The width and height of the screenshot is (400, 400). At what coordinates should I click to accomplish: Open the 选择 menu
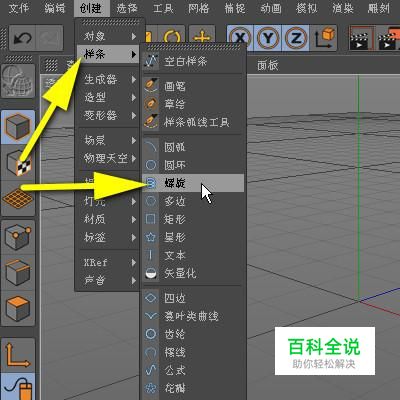point(127,8)
